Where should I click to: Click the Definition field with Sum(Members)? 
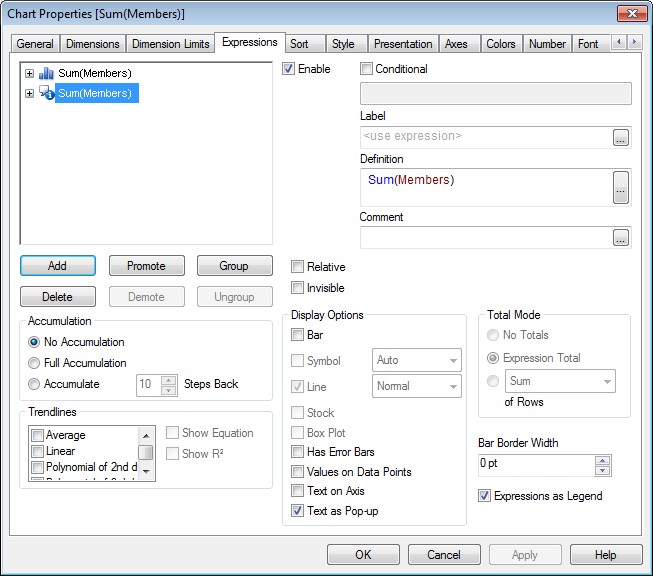[486, 187]
